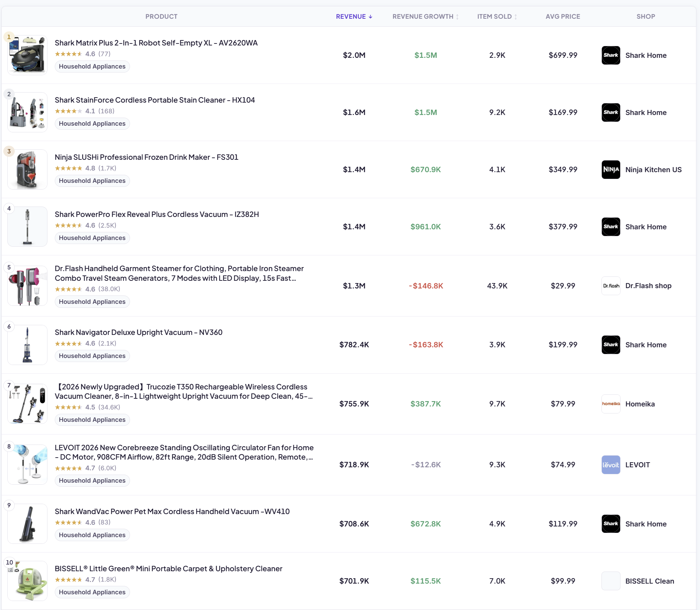Click the BISSELL Clean shop logo placeholder
Viewport: 700px width, 610px height.
tap(610, 581)
